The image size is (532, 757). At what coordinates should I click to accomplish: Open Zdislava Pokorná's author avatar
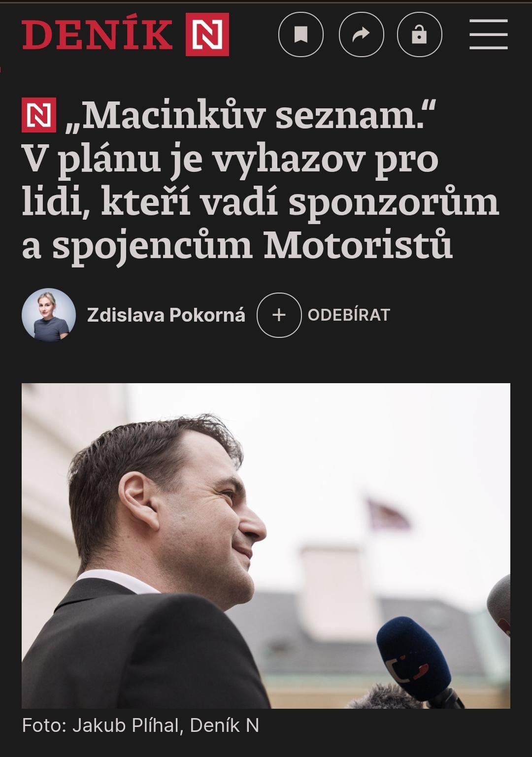49,315
